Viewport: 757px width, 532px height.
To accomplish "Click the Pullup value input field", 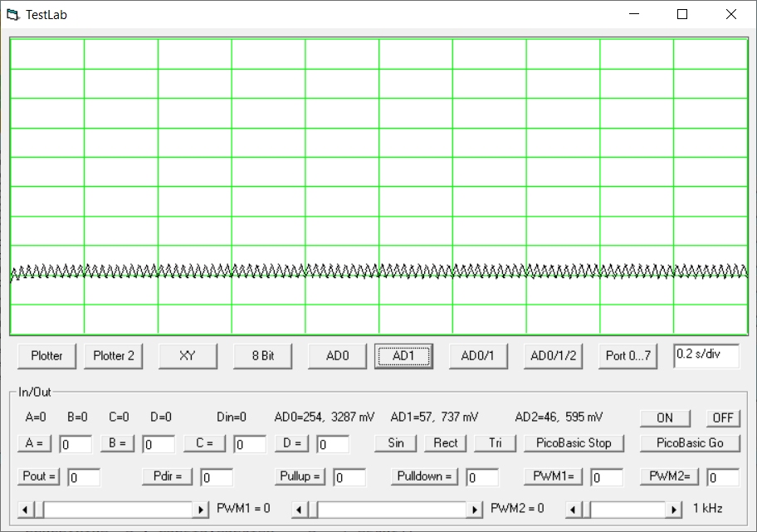I will coord(349,477).
